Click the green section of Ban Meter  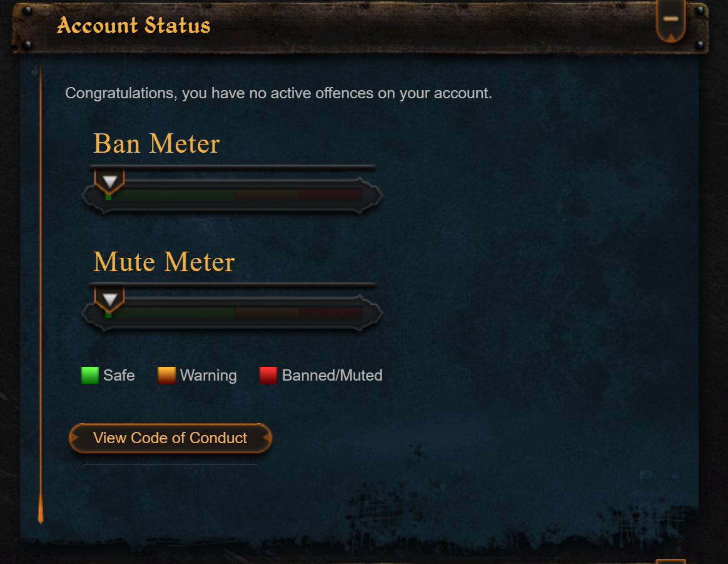coord(171,195)
